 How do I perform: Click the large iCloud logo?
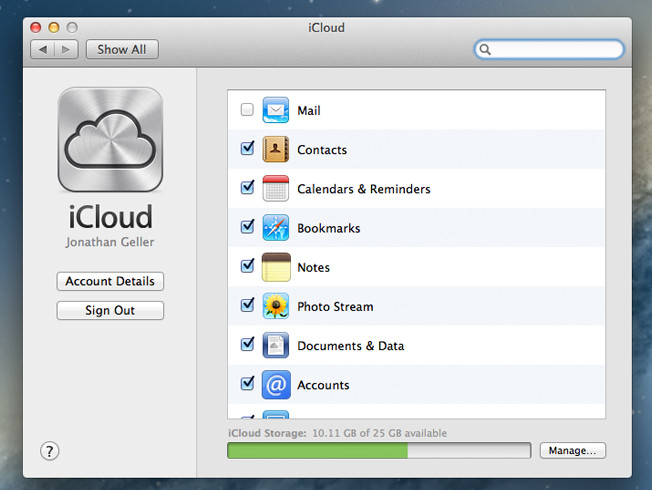[x=110, y=139]
